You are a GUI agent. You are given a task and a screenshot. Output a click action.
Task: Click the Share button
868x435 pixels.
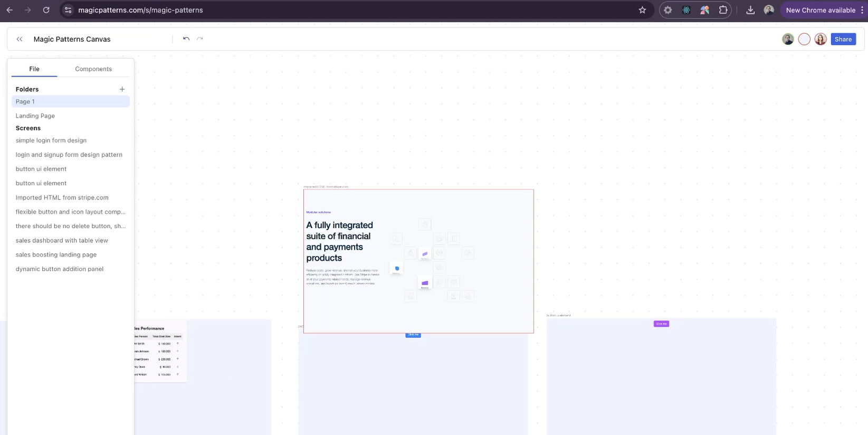[x=843, y=39]
